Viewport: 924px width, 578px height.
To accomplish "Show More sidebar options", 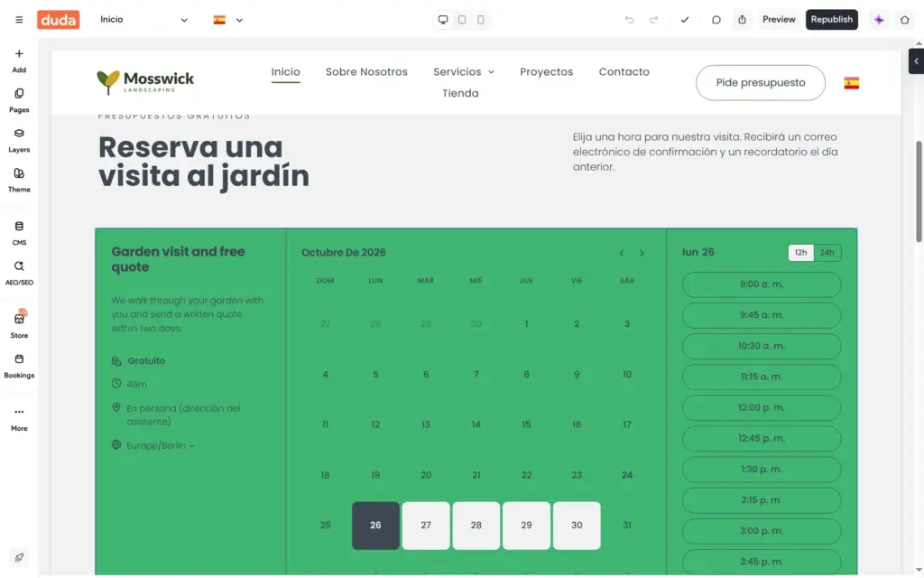I will 19,419.
